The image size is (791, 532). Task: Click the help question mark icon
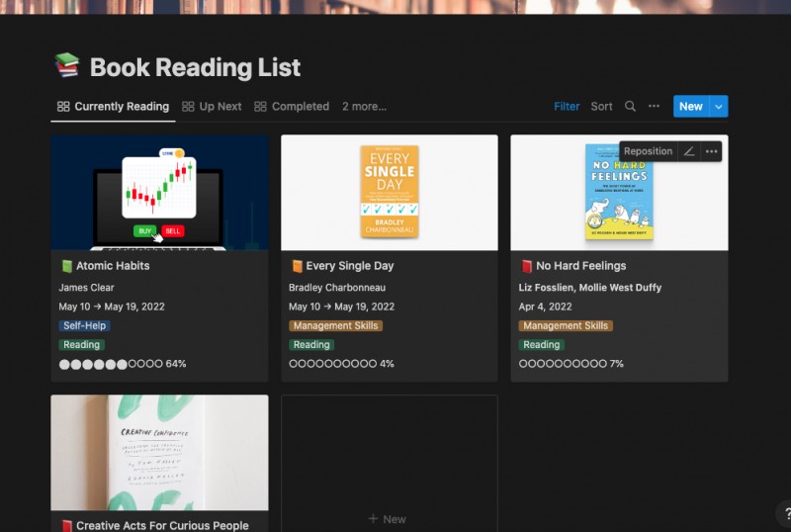[x=785, y=514]
